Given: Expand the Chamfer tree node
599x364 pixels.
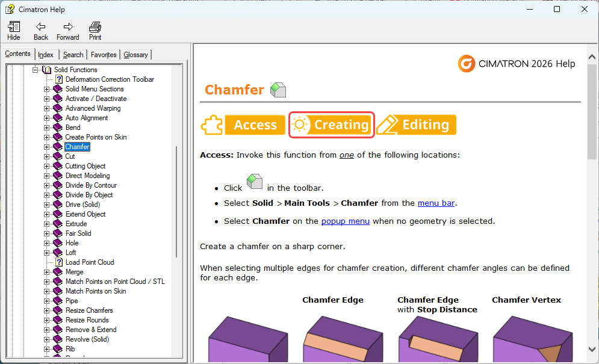Looking at the screenshot, I should 46,147.
